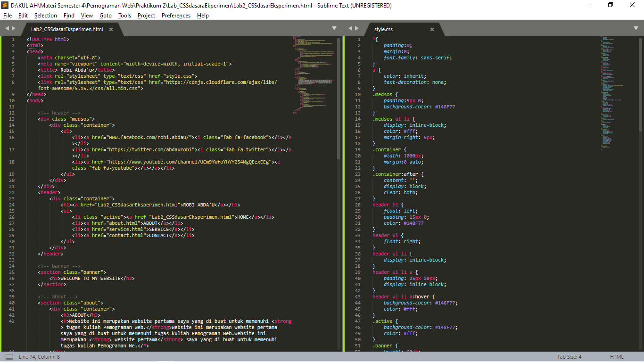Click the 'ROBI ABDA'U' link text in h1
This screenshot has width=644, height=362.
click(199, 205)
